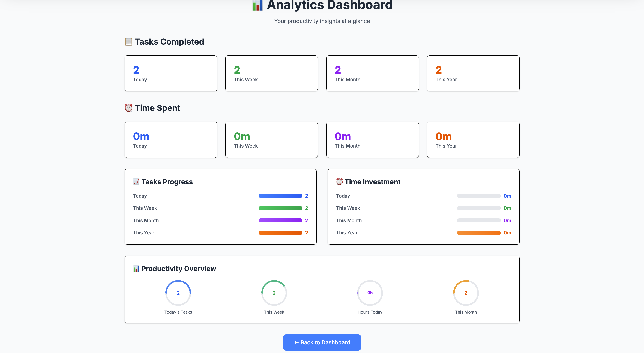Click the Tasks Completed Today card
644x353 pixels.
(171, 73)
